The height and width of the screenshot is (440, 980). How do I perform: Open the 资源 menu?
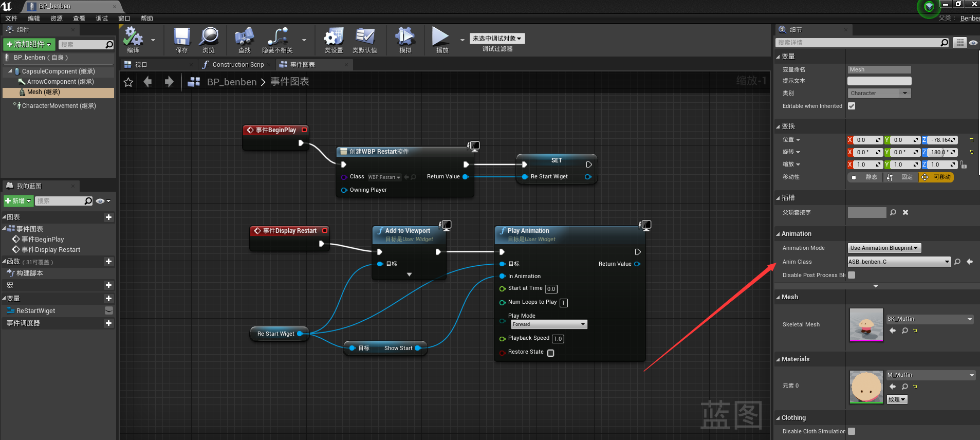tap(57, 19)
